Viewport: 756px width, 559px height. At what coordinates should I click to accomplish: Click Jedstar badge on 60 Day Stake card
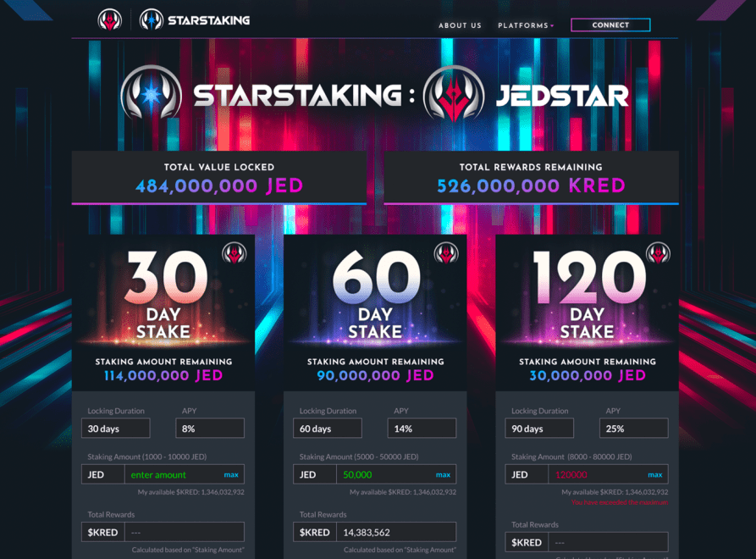(x=446, y=253)
